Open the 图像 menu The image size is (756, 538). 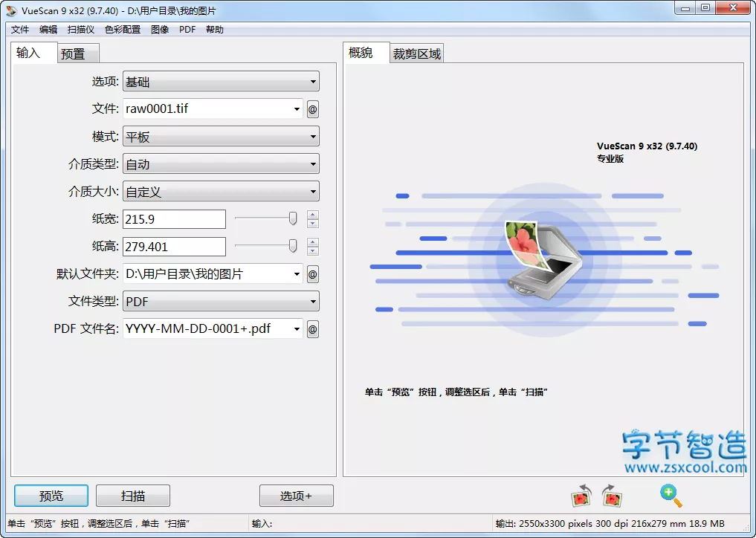160,30
